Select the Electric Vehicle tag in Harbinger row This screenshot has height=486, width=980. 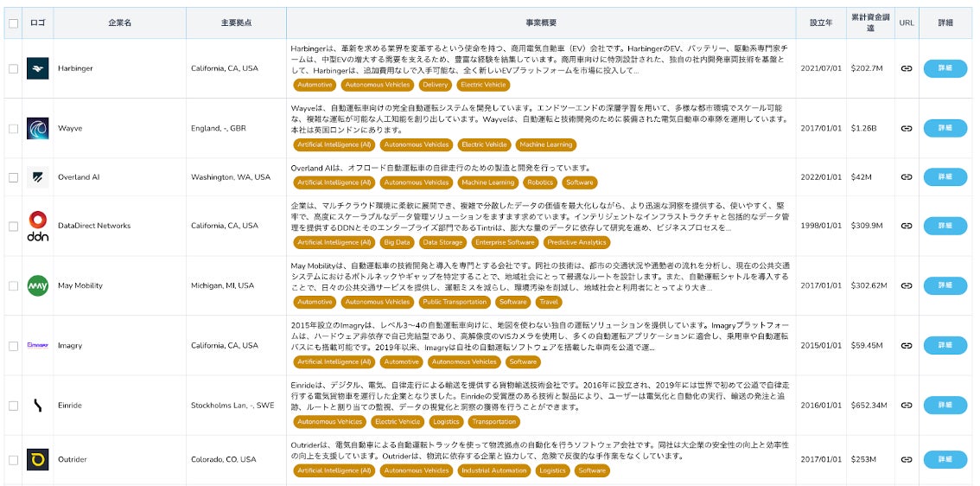coord(483,85)
